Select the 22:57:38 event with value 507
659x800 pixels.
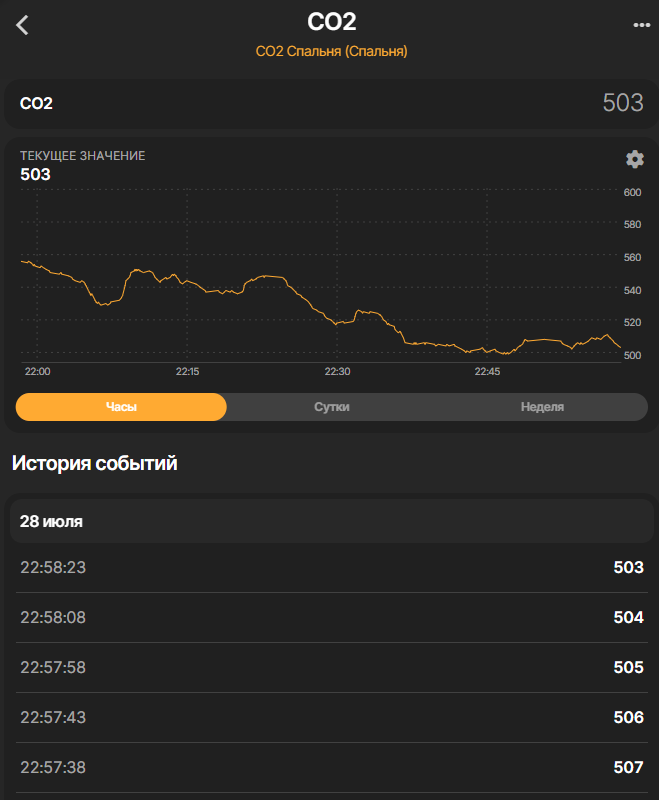pyautogui.click(x=329, y=768)
